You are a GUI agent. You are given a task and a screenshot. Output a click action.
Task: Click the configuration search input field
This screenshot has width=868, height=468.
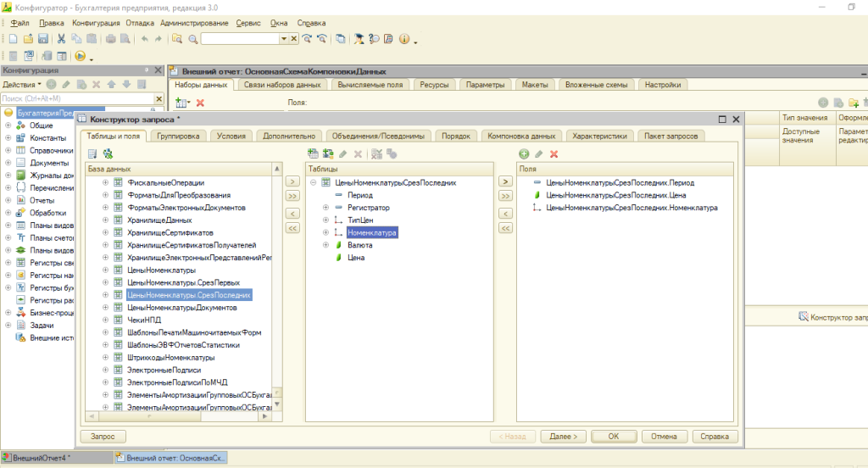coord(76,98)
